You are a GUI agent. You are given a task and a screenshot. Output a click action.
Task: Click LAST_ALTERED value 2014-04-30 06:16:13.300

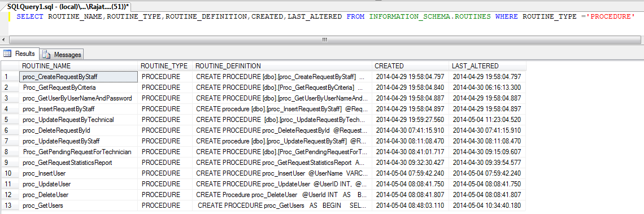coord(487,88)
